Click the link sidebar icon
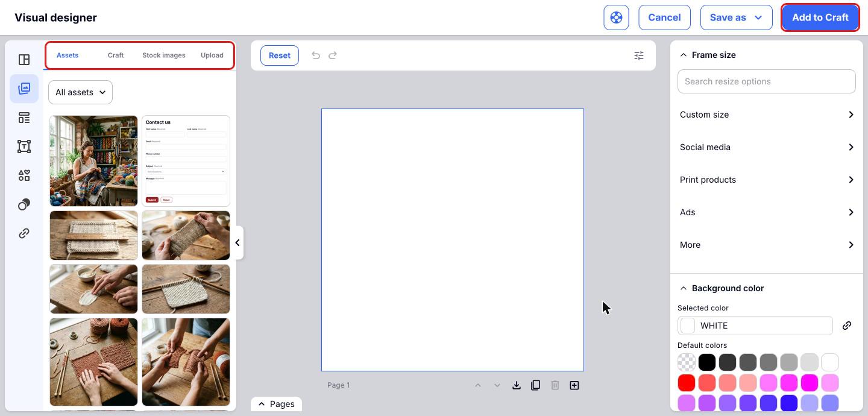This screenshot has width=868, height=416. point(24,233)
